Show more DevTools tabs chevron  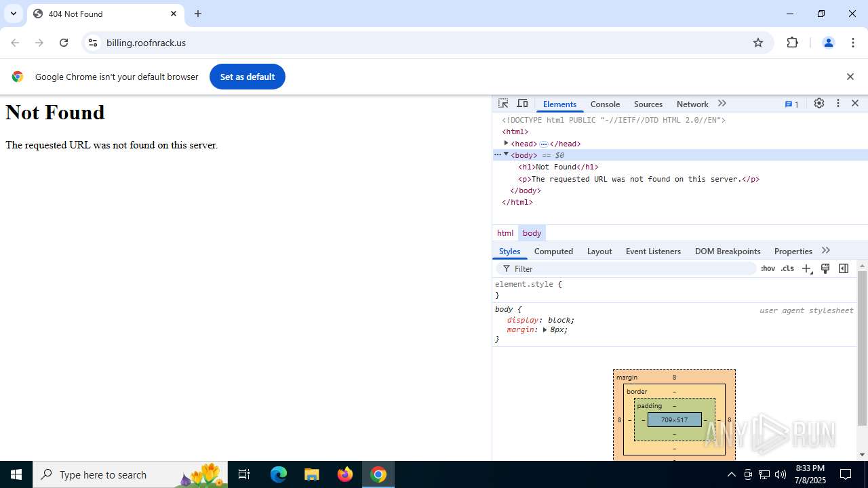pos(722,104)
